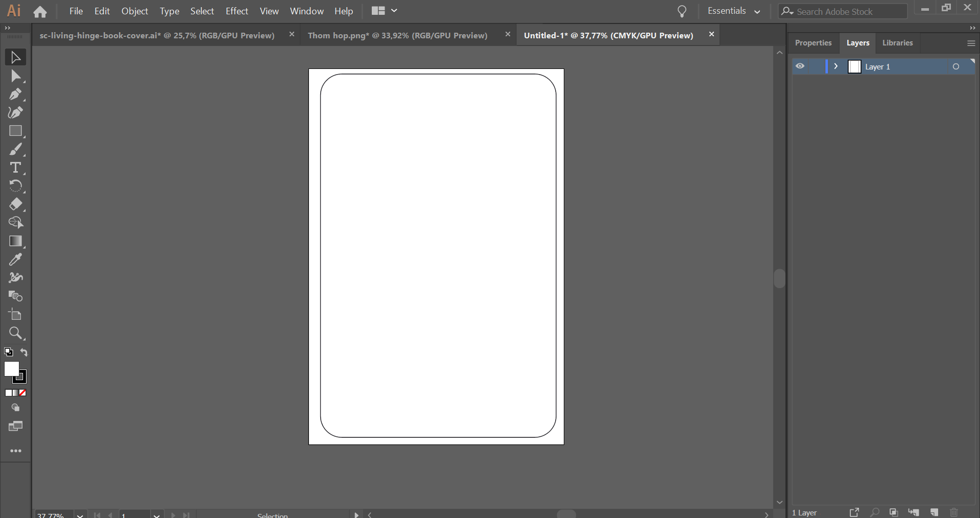Select the Selection tool

[15, 57]
